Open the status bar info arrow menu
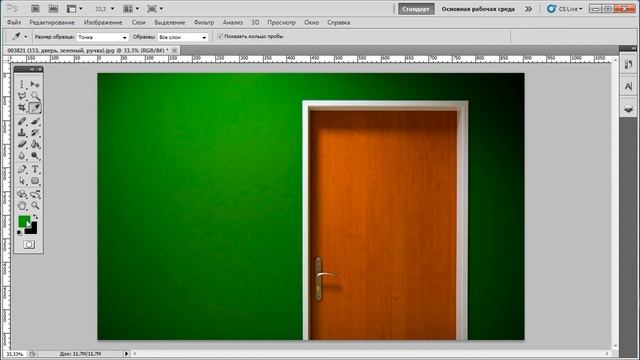 tap(127, 354)
